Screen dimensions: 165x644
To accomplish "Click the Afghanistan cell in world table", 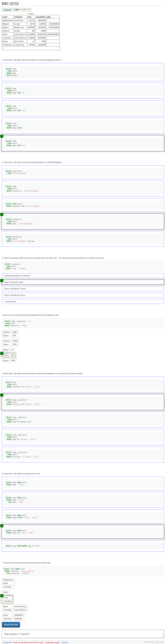I will (x=7, y=20).
